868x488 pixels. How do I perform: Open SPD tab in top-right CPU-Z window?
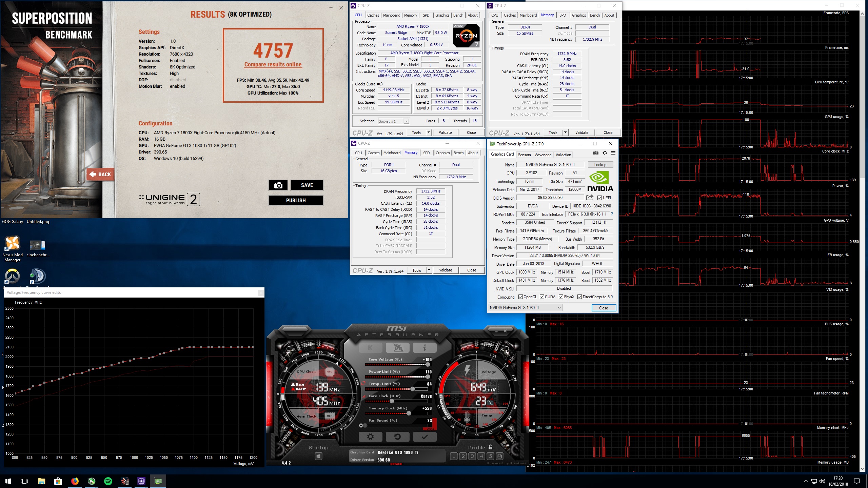(563, 15)
